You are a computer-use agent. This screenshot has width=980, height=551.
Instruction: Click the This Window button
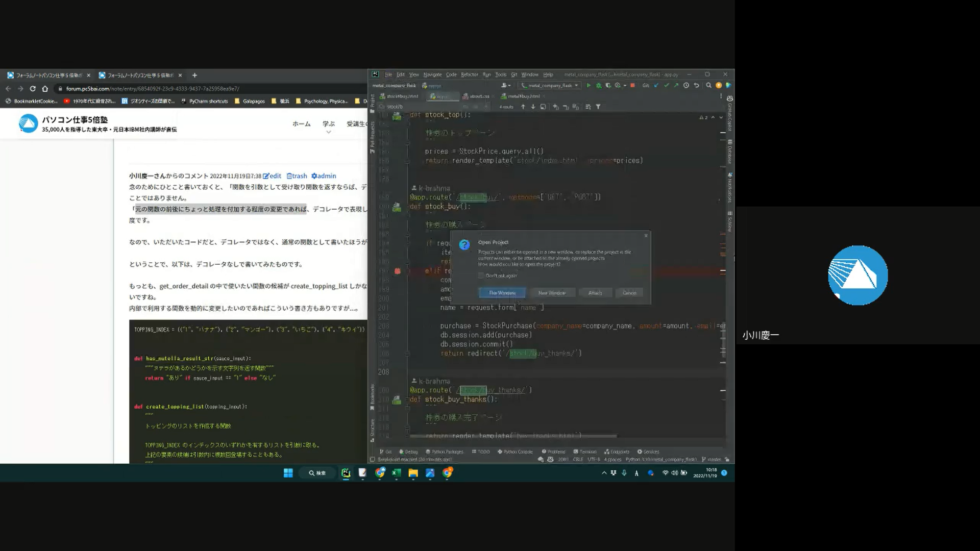[502, 293]
